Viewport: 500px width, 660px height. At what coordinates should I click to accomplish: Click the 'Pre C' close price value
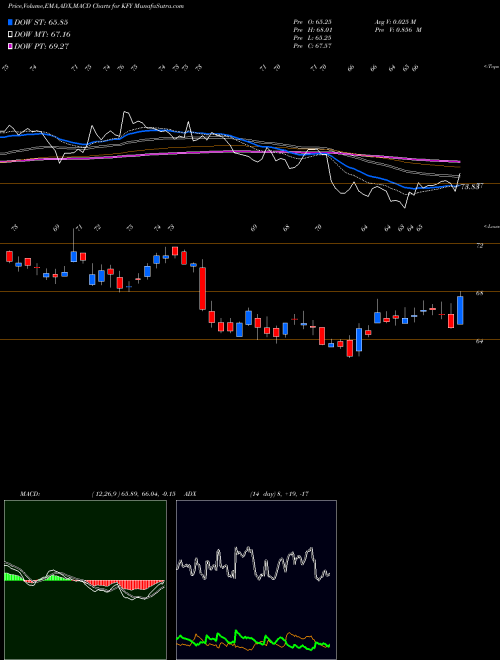click(312, 46)
